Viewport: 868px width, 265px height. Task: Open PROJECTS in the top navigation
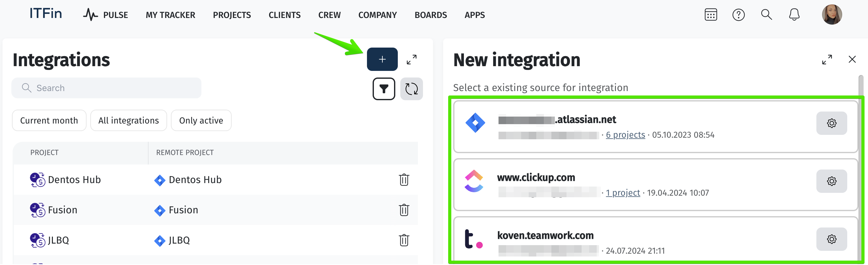232,15
